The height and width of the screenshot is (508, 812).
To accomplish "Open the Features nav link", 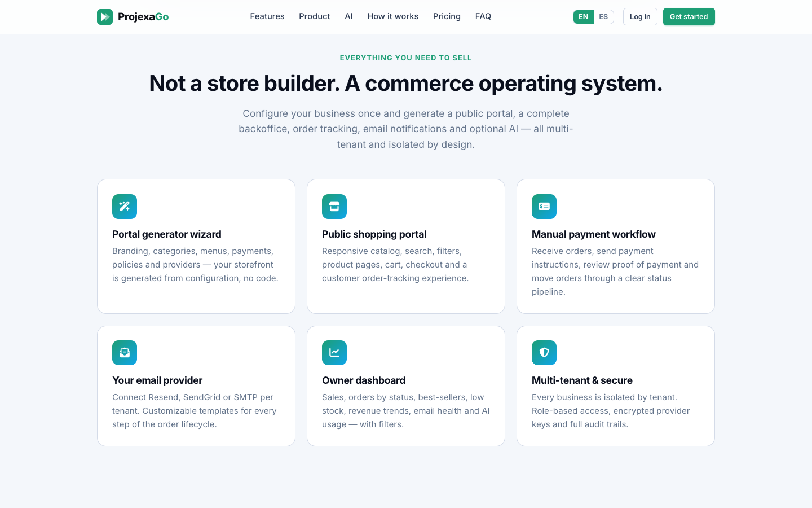I will click(267, 16).
